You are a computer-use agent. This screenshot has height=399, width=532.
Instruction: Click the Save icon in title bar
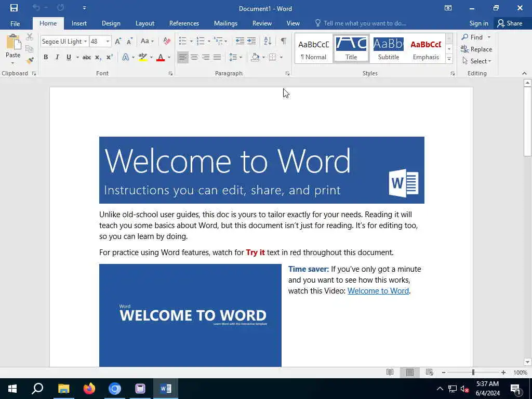tap(14, 8)
